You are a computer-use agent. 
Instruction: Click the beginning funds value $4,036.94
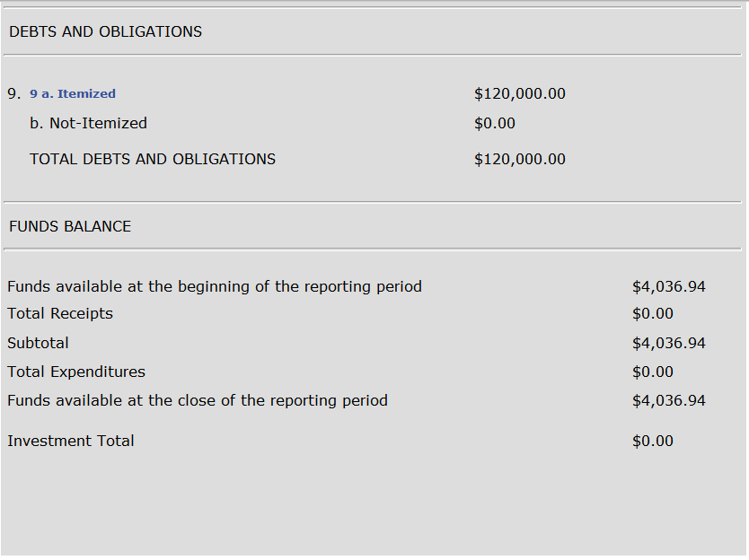click(x=669, y=286)
